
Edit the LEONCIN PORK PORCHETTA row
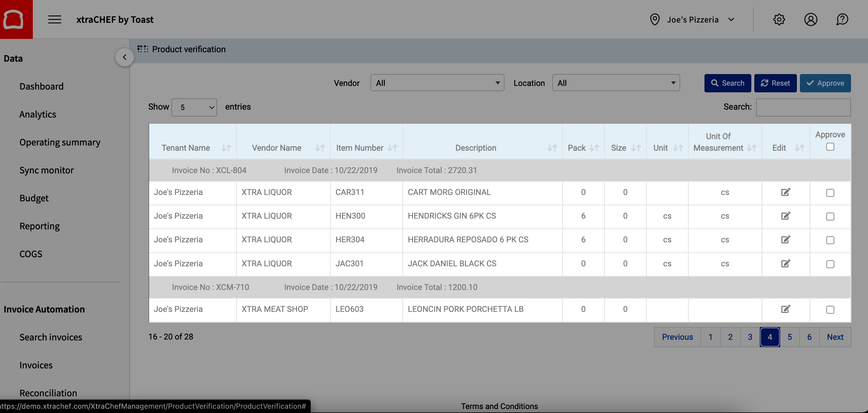[x=785, y=309]
